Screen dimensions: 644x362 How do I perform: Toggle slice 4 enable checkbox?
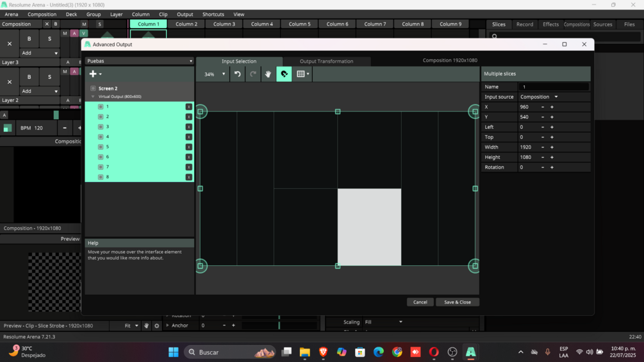101,136
